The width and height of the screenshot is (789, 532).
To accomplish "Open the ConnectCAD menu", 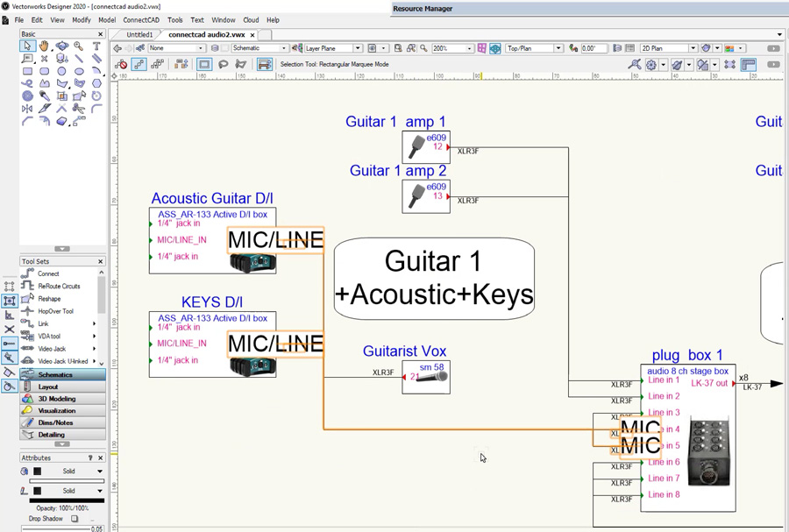I will point(141,20).
